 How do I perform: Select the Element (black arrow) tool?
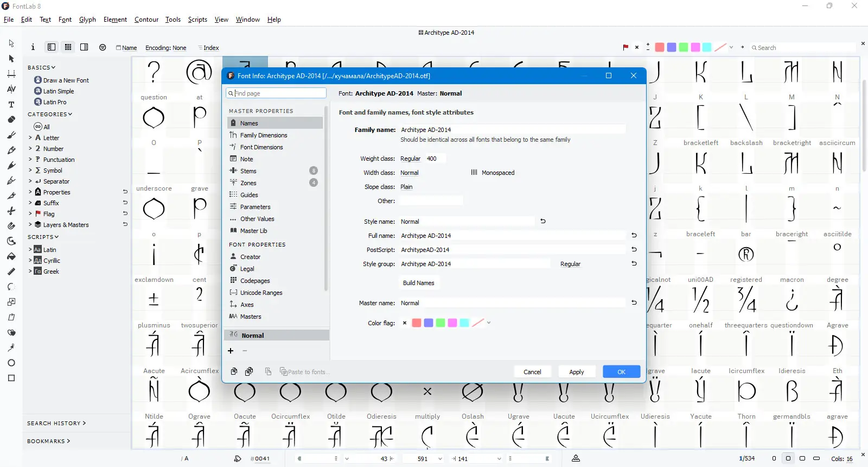pyautogui.click(x=11, y=59)
